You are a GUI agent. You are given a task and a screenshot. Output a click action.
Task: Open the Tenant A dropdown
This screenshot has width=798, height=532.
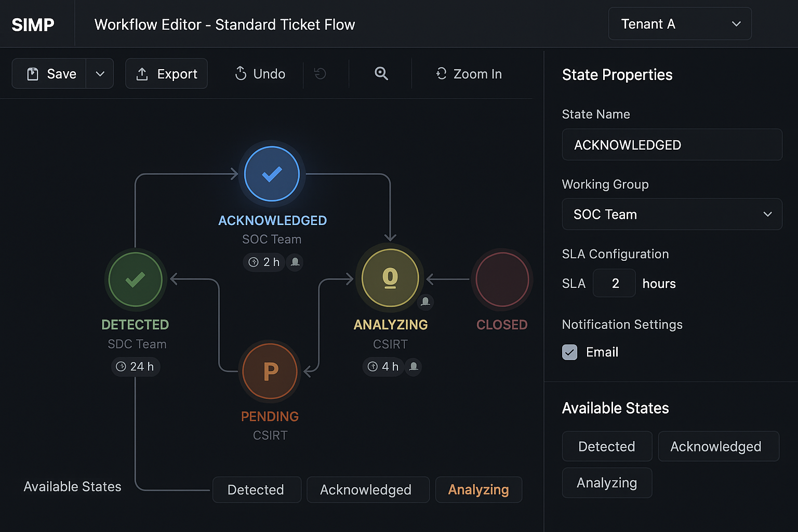pos(680,23)
